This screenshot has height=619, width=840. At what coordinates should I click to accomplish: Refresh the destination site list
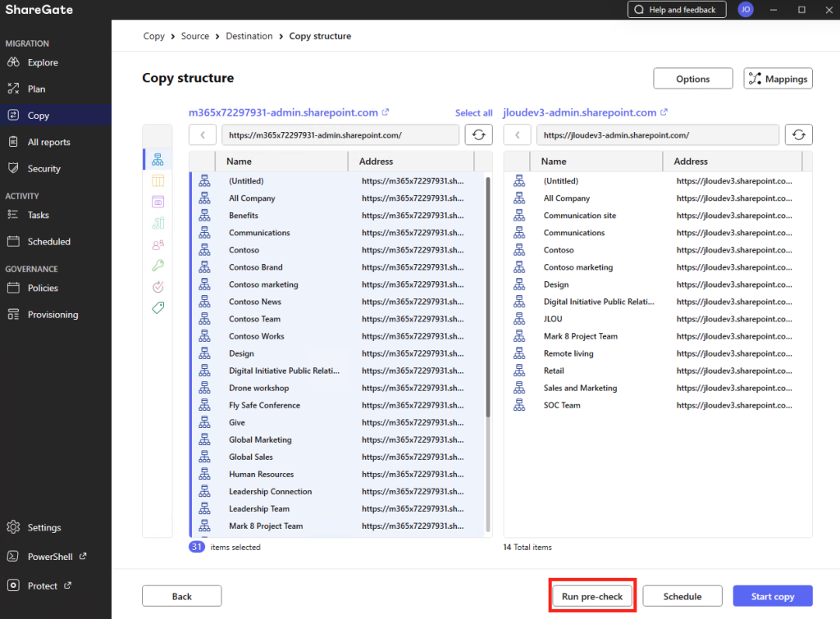tap(799, 135)
